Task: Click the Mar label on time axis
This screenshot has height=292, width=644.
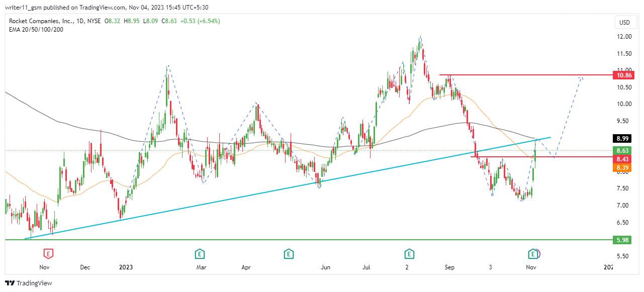Action: (x=202, y=268)
